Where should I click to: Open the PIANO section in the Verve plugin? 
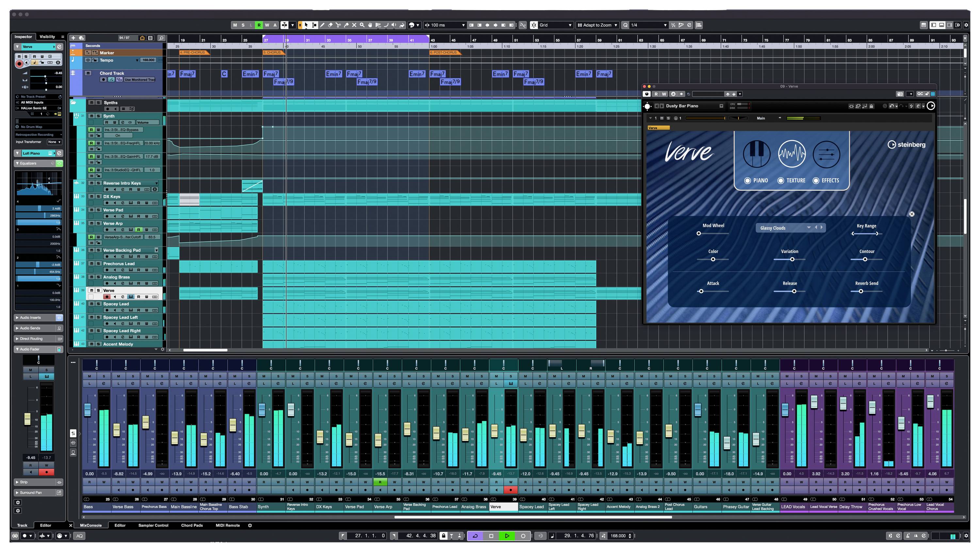(758, 181)
